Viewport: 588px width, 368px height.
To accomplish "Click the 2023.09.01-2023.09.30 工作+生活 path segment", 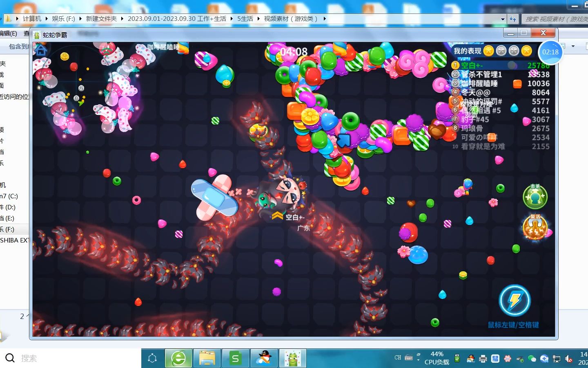I will tap(177, 19).
